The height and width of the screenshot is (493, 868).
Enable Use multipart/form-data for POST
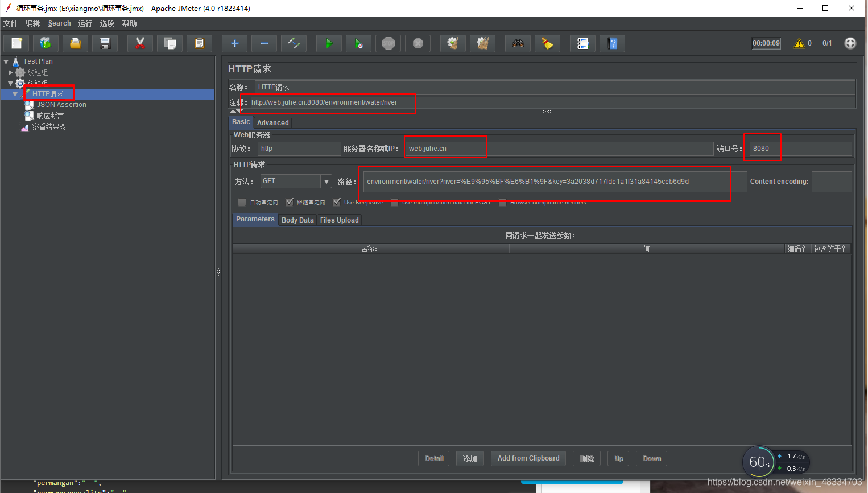pyautogui.click(x=395, y=202)
